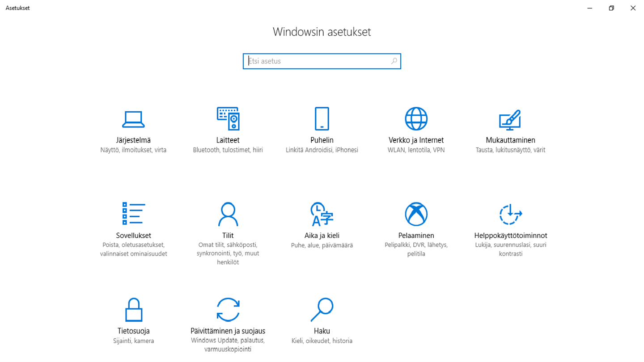Open Aika ja kieli clock icon
This screenshot has height=362, width=644.
pyautogui.click(x=322, y=214)
